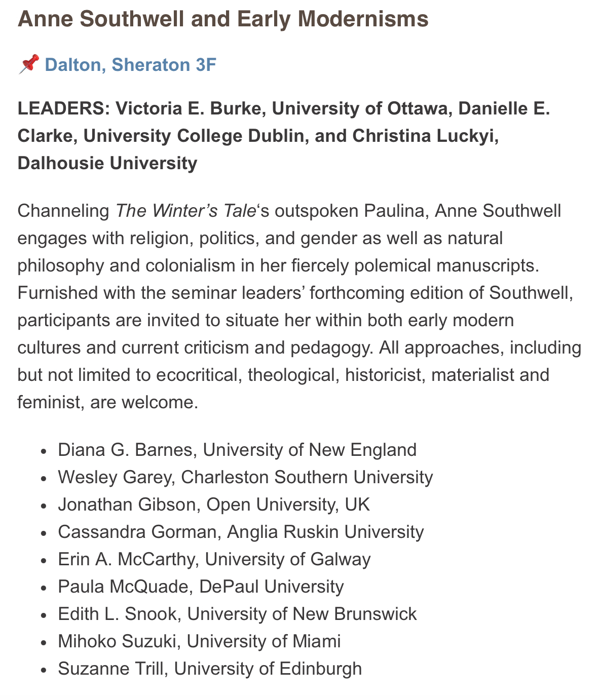Select Jonathan Gibson, Open University entry

214,504
